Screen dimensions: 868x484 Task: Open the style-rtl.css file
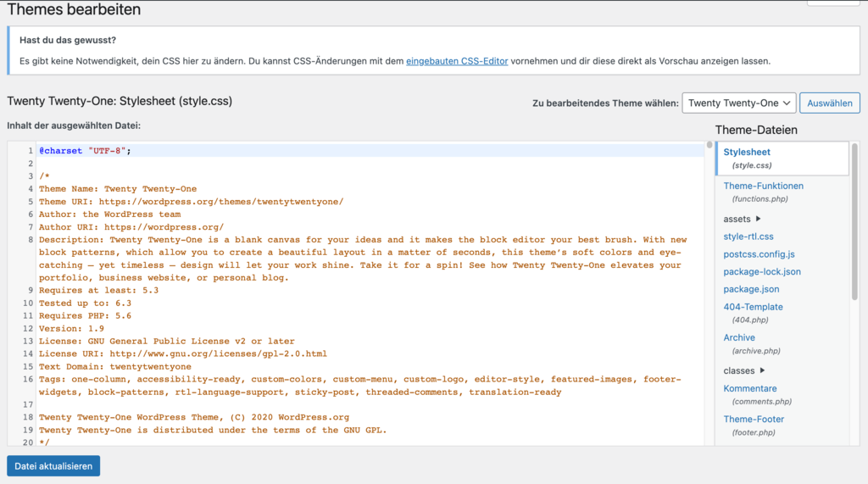pos(748,236)
